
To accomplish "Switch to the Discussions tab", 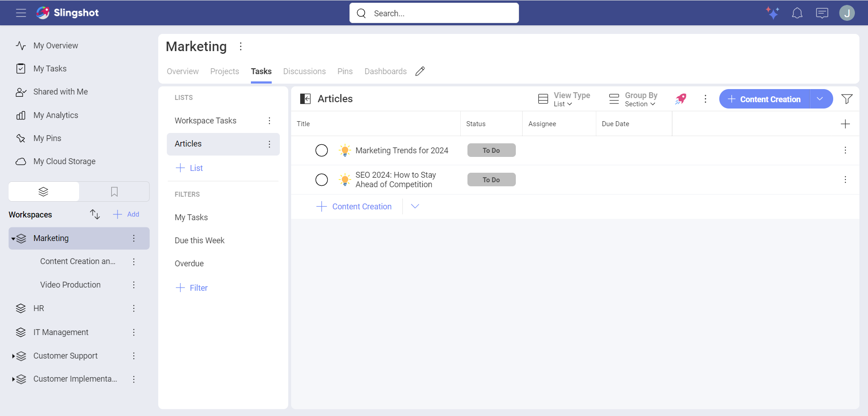I will pos(304,71).
